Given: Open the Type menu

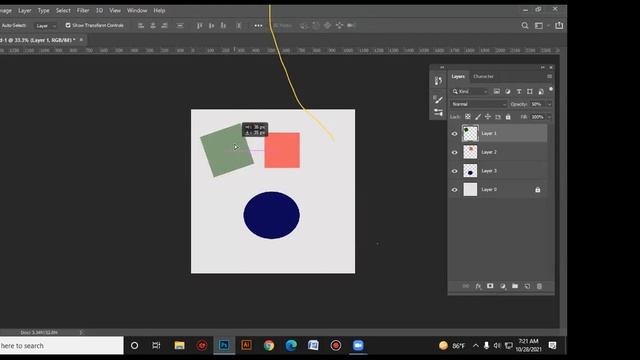Looking at the screenshot, I should (44, 11).
